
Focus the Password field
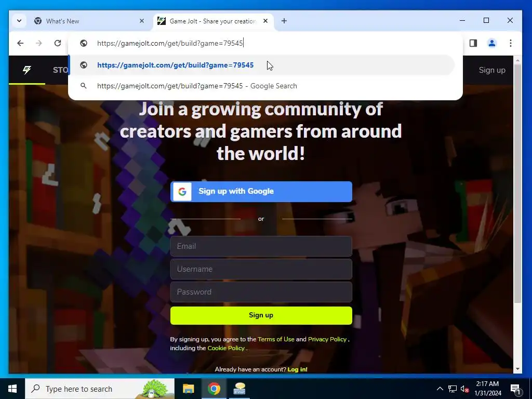[261, 292]
